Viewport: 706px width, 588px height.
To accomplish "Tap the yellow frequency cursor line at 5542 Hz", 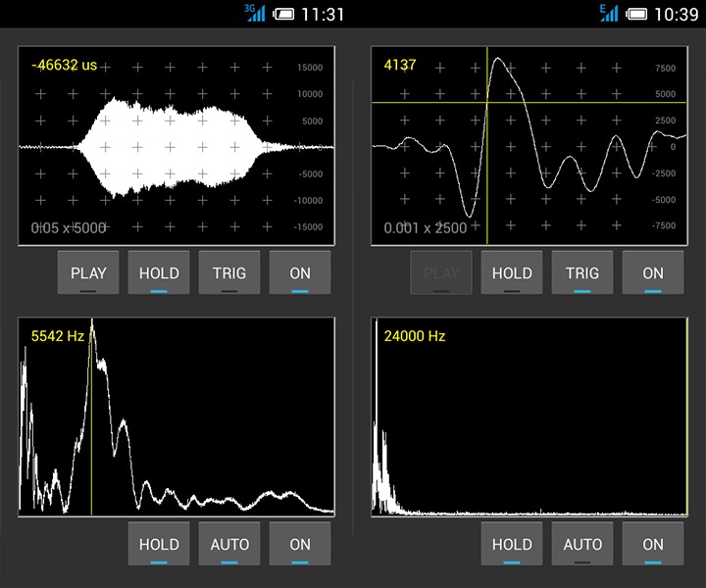I will pyautogui.click(x=91, y=421).
